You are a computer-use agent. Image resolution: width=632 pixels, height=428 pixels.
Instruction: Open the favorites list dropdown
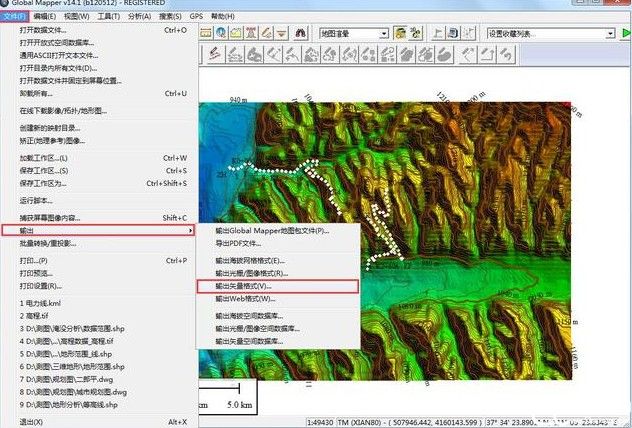pos(611,34)
